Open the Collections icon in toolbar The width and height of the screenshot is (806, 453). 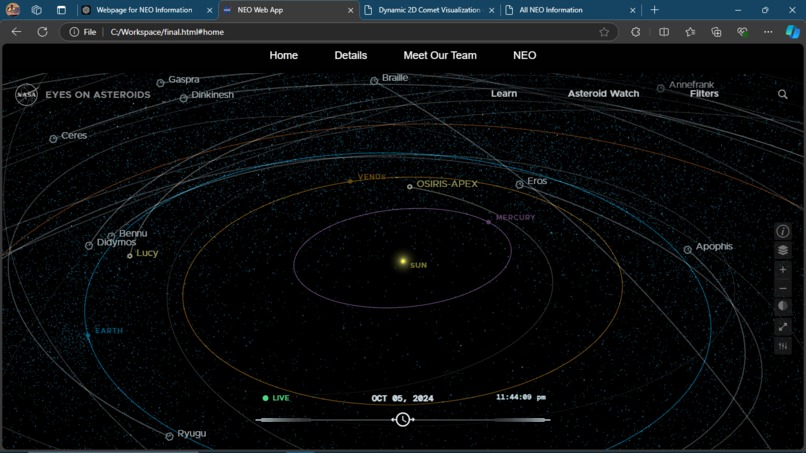tap(717, 32)
